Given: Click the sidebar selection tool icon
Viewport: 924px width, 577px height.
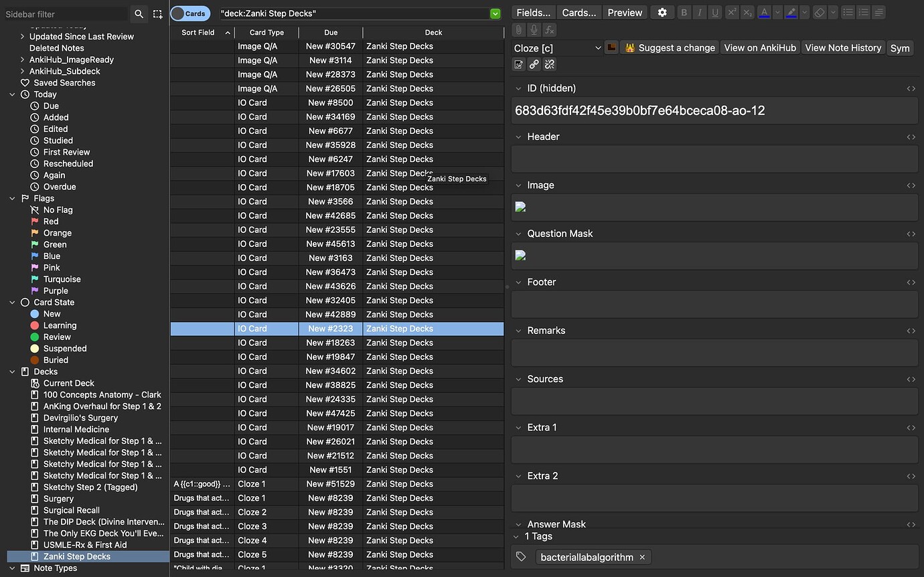Looking at the screenshot, I should click(x=157, y=14).
